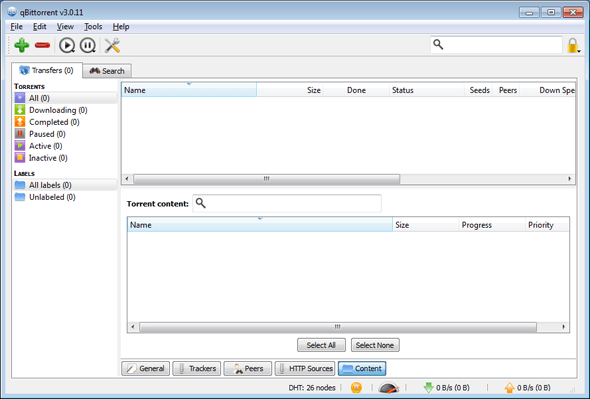The image size is (590, 399).
Task: Click transfer list scrollbar left arrow
Action: [x=127, y=179]
